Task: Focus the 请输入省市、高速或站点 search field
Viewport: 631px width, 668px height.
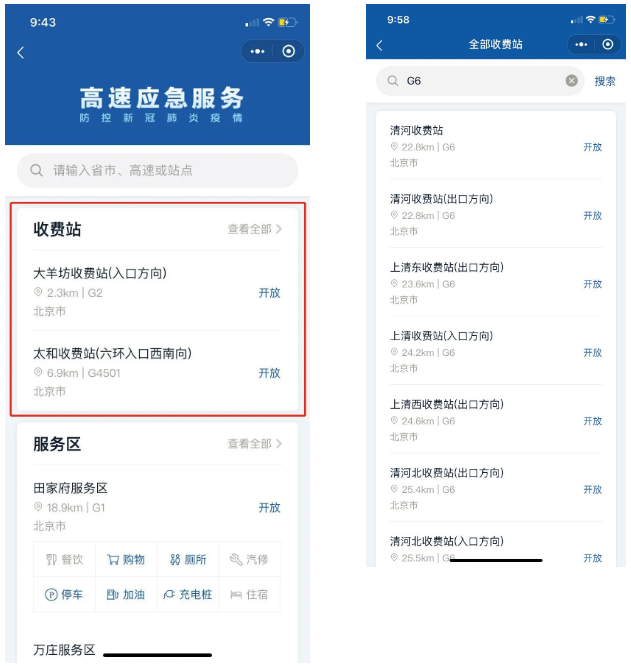Action: click(x=157, y=170)
